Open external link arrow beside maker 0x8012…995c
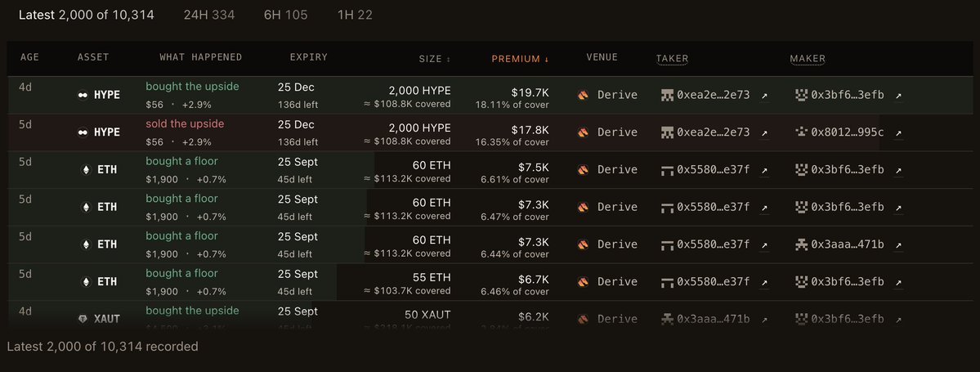980x372 pixels. (x=899, y=133)
